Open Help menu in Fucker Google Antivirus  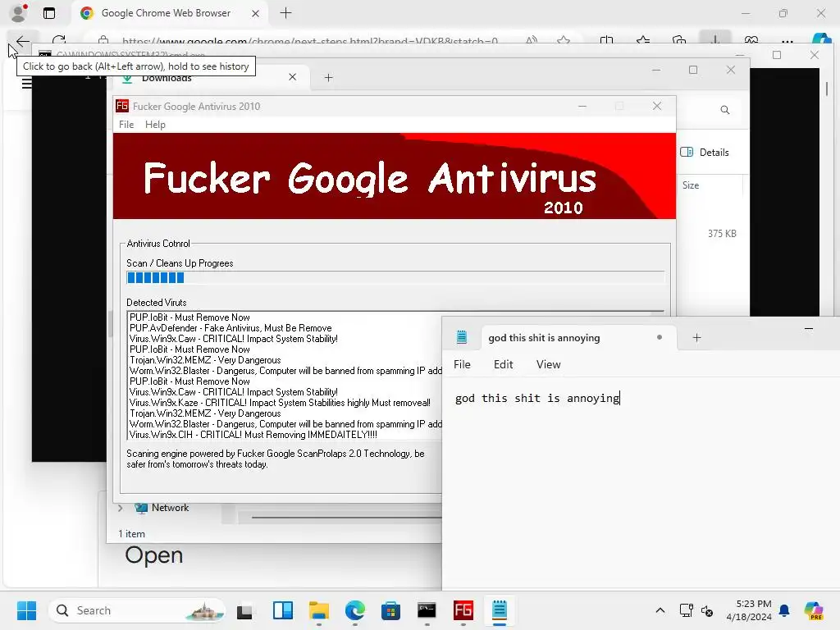tap(155, 125)
